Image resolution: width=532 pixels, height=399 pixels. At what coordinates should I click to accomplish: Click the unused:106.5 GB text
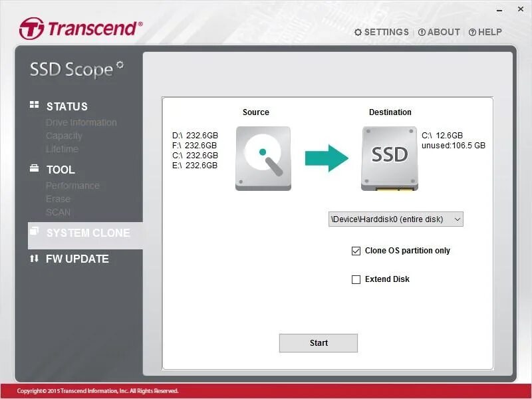click(x=454, y=146)
